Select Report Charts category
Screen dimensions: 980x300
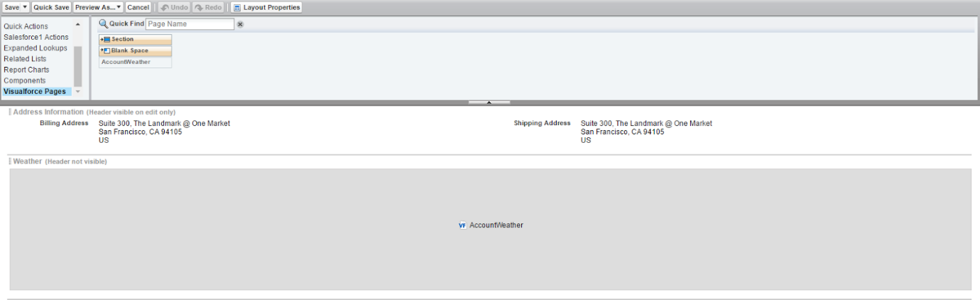click(x=26, y=70)
